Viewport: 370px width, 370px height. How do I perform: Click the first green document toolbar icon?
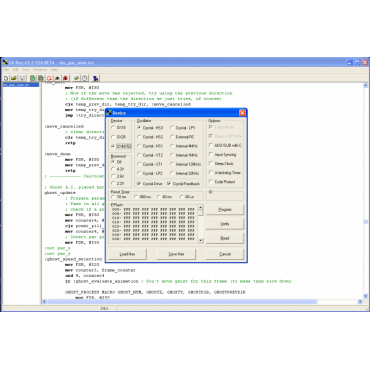pos(32,78)
